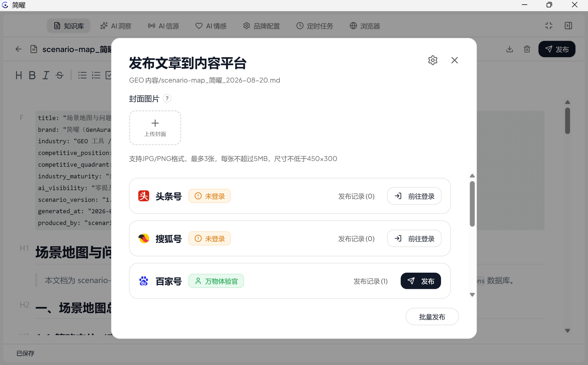The height and width of the screenshot is (365, 588).
Task: Open the 浏览器 tab
Action: pos(365,26)
